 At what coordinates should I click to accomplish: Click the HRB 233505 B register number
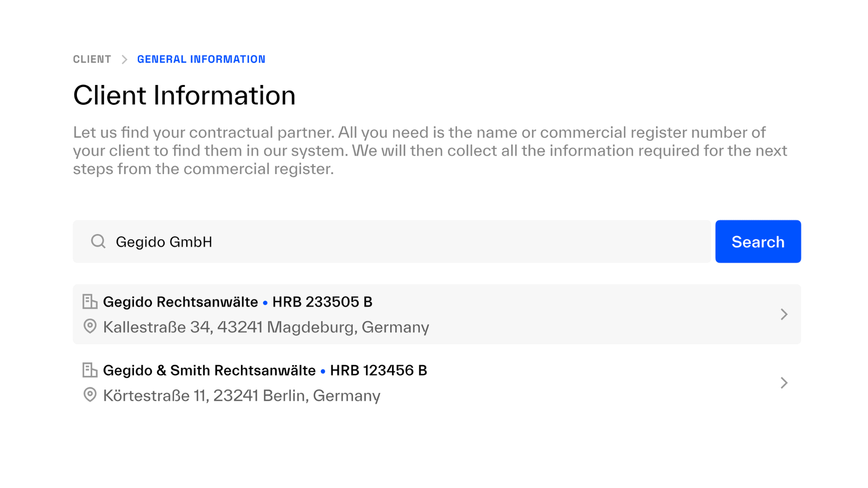pyautogui.click(x=322, y=302)
